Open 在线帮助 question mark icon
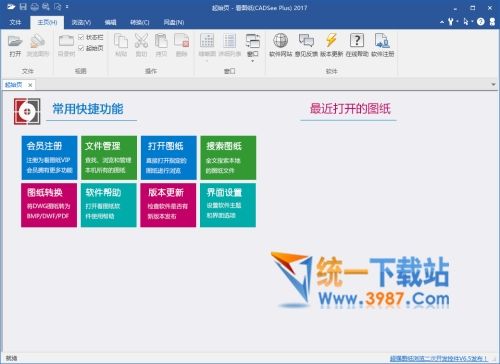The height and width of the screenshot is (364, 500). click(357, 41)
